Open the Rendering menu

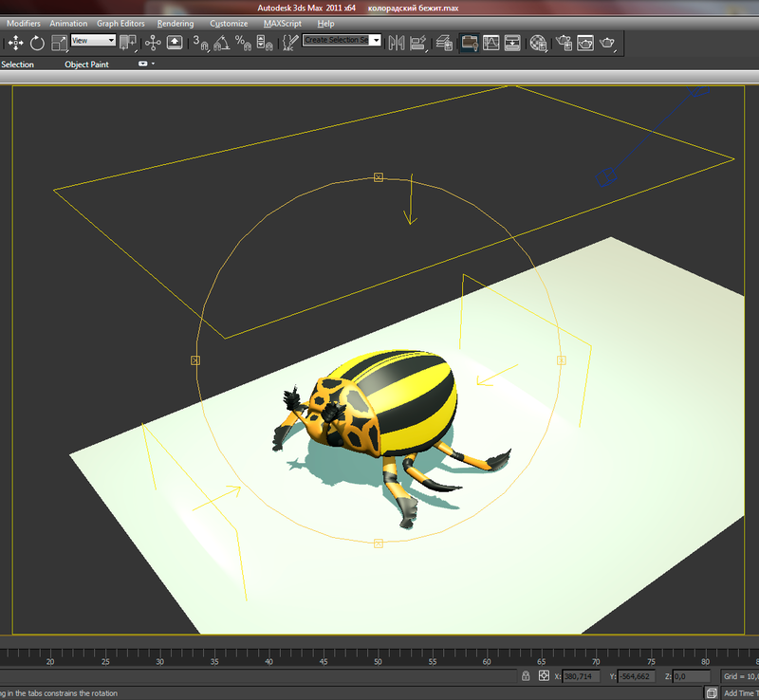[176, 23]
